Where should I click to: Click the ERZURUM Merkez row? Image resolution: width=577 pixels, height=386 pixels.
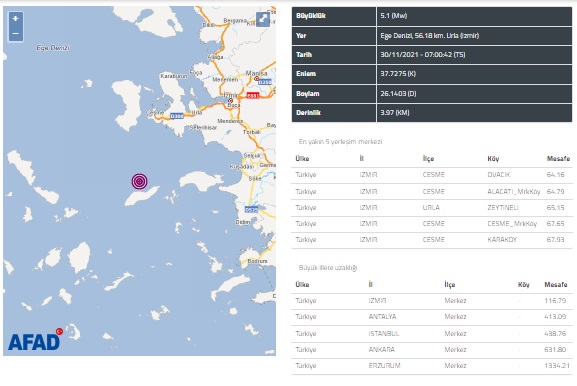point(432,366)
